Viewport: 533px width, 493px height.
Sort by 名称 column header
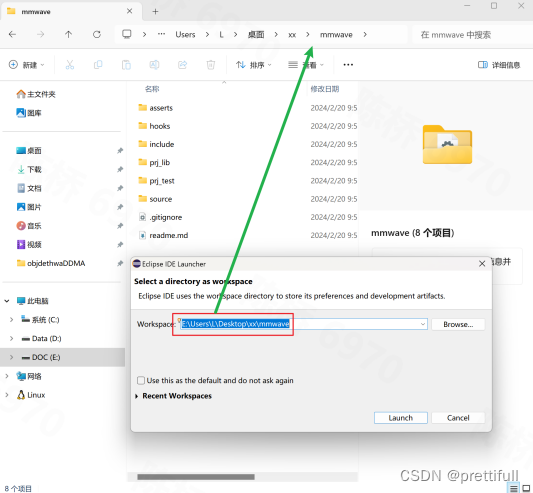152,89
